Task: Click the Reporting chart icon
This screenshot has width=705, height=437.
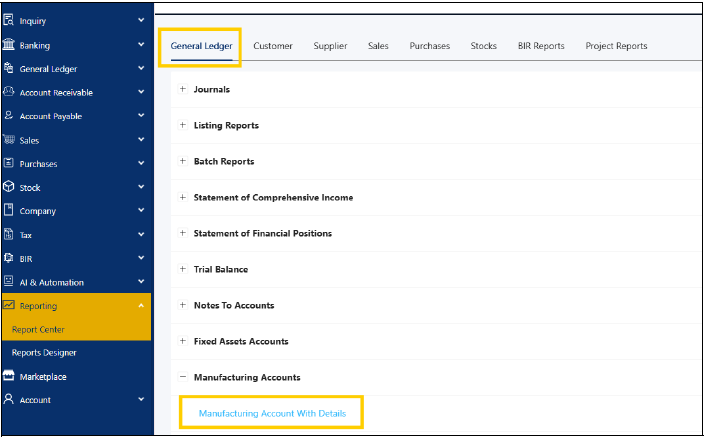Action: click(9, 305)
